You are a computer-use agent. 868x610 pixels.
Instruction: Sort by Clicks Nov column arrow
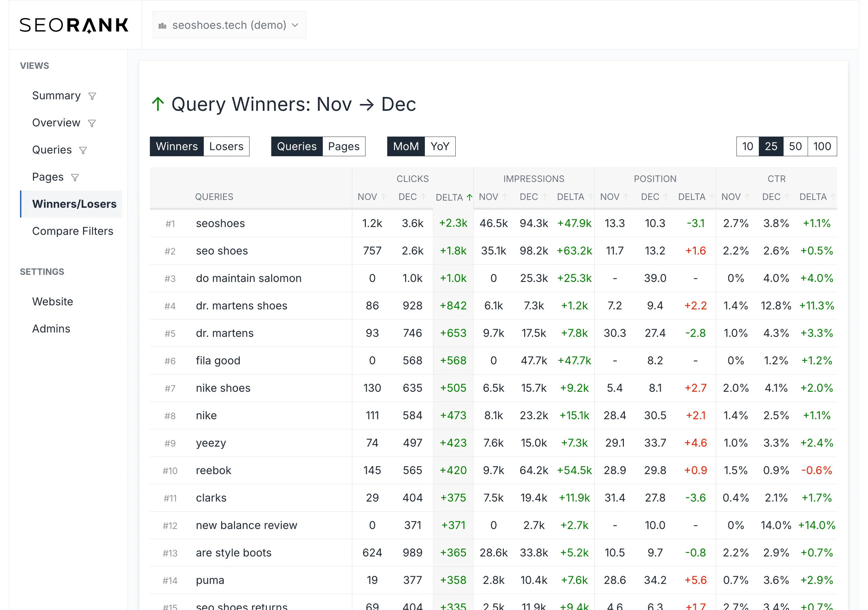(384, 197)
